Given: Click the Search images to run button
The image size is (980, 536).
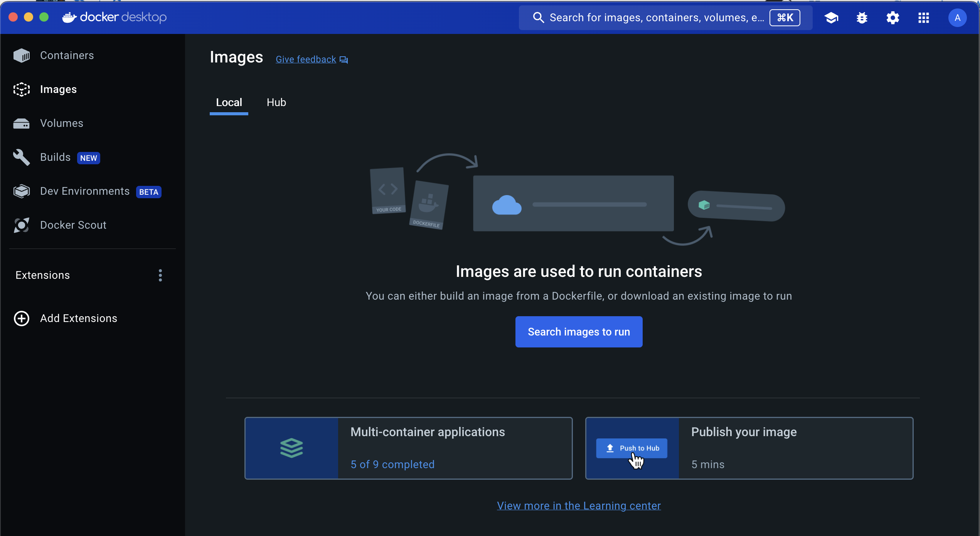Looking at the screenshot, I should (579, 332).
